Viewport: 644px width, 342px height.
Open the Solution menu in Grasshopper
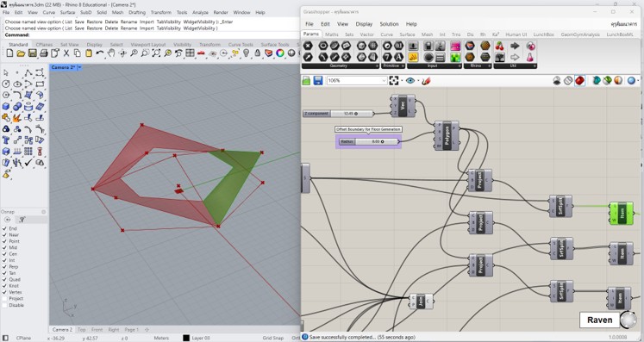pyautogui.click(x=389, y=24)
